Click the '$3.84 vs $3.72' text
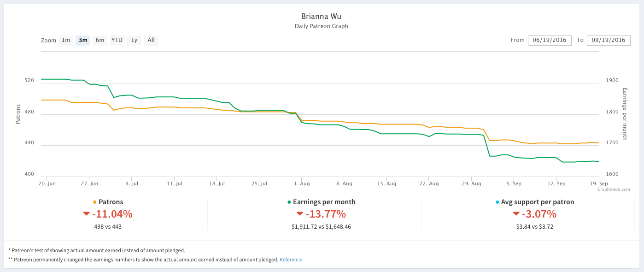This screenshot has width=644, height=272. click(534, 227)
